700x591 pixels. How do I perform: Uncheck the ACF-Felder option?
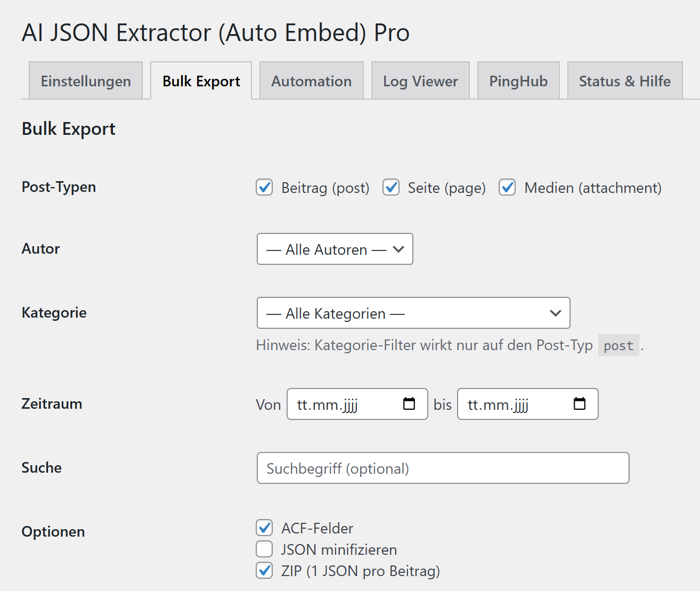click(264, 528)
